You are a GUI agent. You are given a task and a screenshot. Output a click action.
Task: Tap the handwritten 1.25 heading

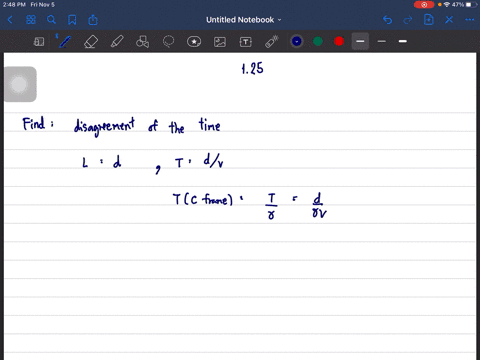252,68
